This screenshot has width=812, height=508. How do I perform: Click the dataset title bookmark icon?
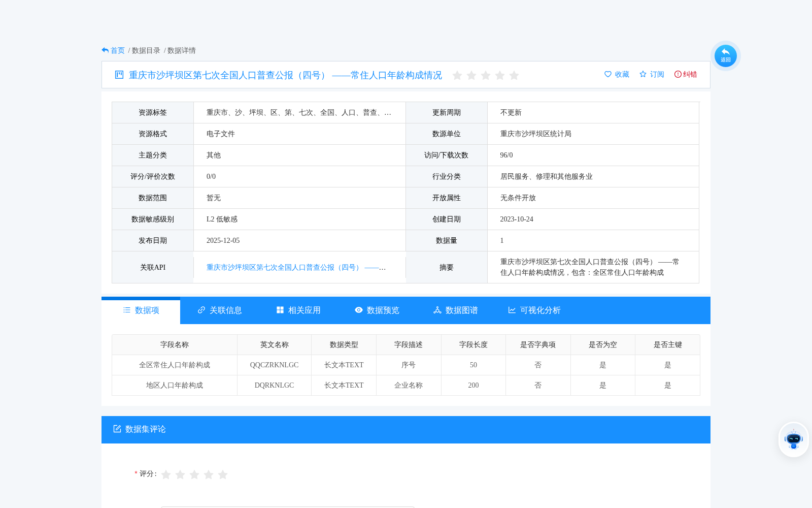tap(119, 75)
